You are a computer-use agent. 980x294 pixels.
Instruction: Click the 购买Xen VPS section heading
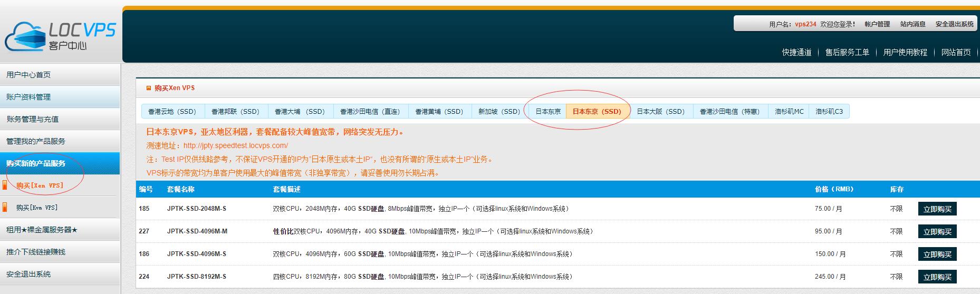click(175, 88)
